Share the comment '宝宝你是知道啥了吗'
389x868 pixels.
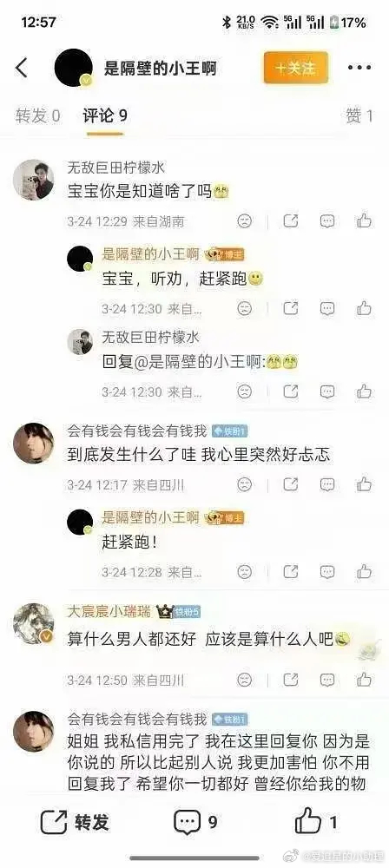(291, 221)
